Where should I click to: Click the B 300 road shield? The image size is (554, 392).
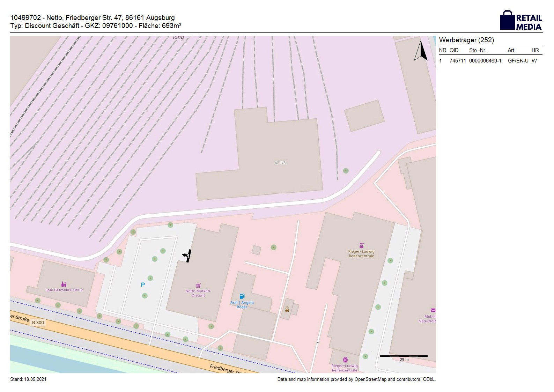pos(38,323)
